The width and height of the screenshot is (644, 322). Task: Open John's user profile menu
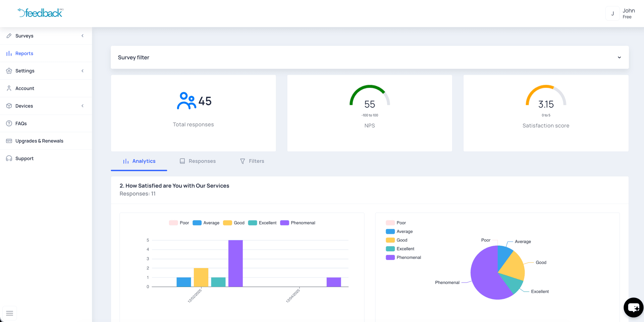coord(621,14)
